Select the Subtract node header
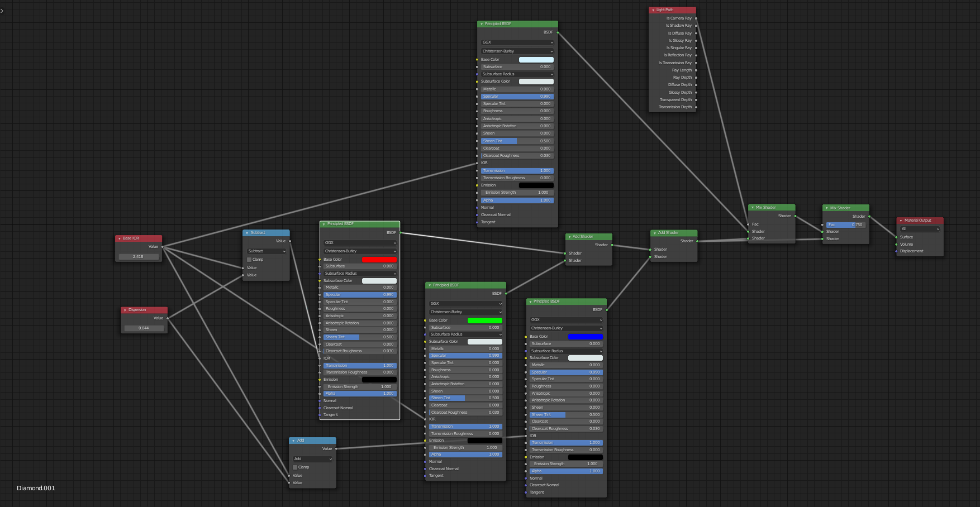The height and width of the screenshot is (507, 980). [266, 233]
